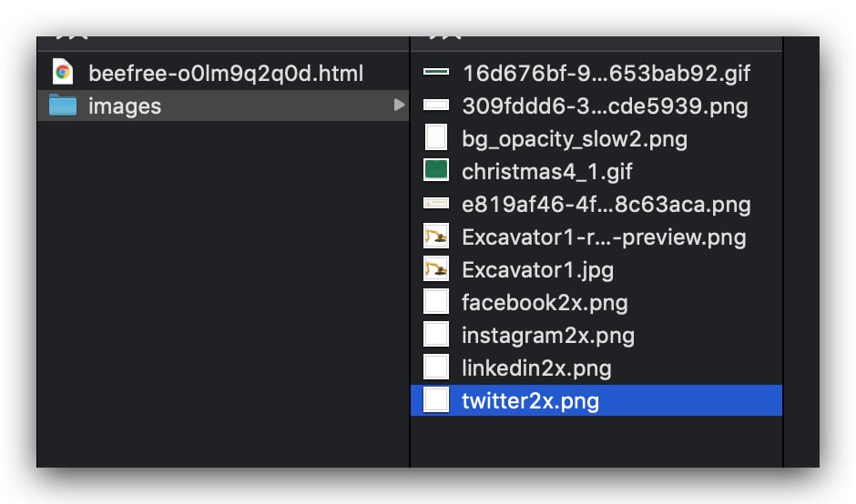Click the Excavator1 preview PNG thumbnail icon

click(x=436, y=237)
